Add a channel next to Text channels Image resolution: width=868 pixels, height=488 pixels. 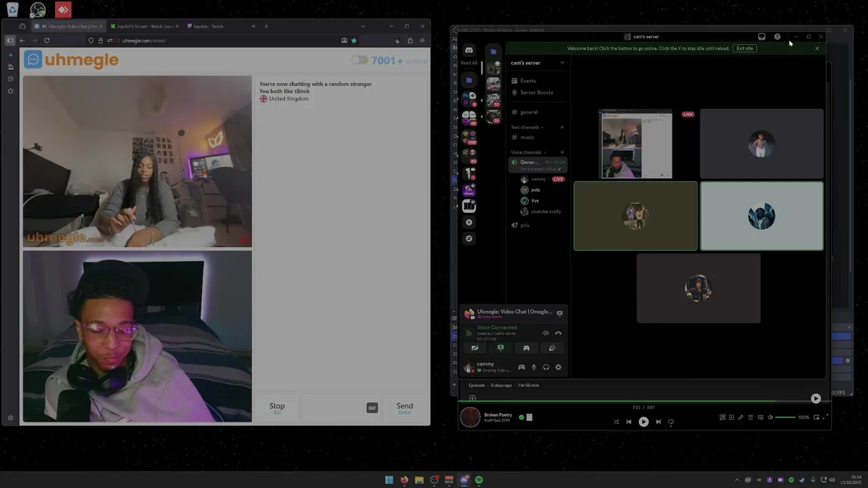click(561, 127)
